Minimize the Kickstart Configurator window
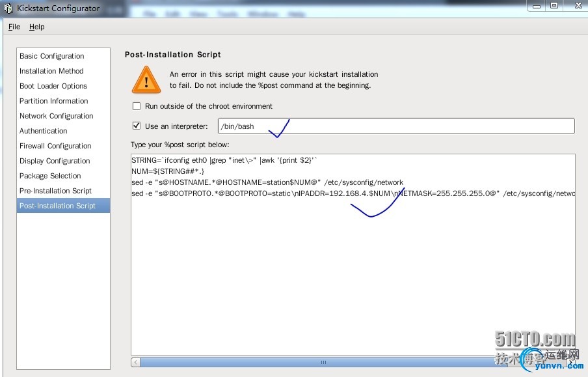The width and height of the screenshot is (588, 377). [x=537, y=6]
